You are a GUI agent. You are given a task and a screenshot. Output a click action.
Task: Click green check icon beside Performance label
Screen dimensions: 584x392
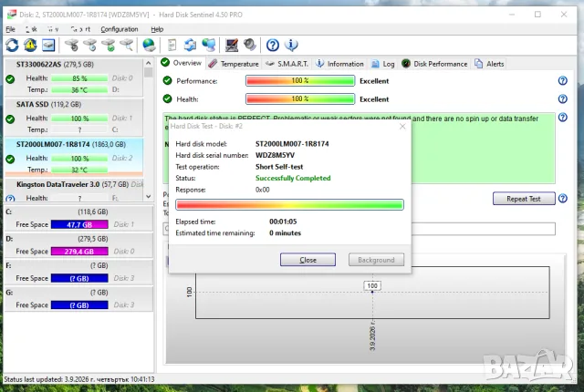167,80
